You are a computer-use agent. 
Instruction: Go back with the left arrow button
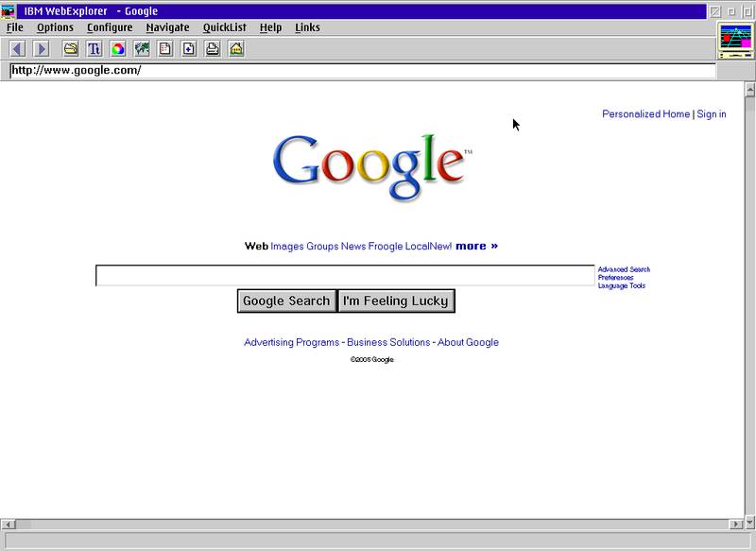[18, 49]
